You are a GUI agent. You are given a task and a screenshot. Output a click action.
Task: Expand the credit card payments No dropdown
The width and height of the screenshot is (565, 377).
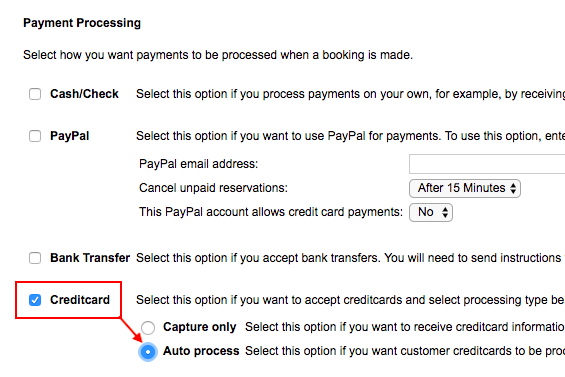point(431,212)
